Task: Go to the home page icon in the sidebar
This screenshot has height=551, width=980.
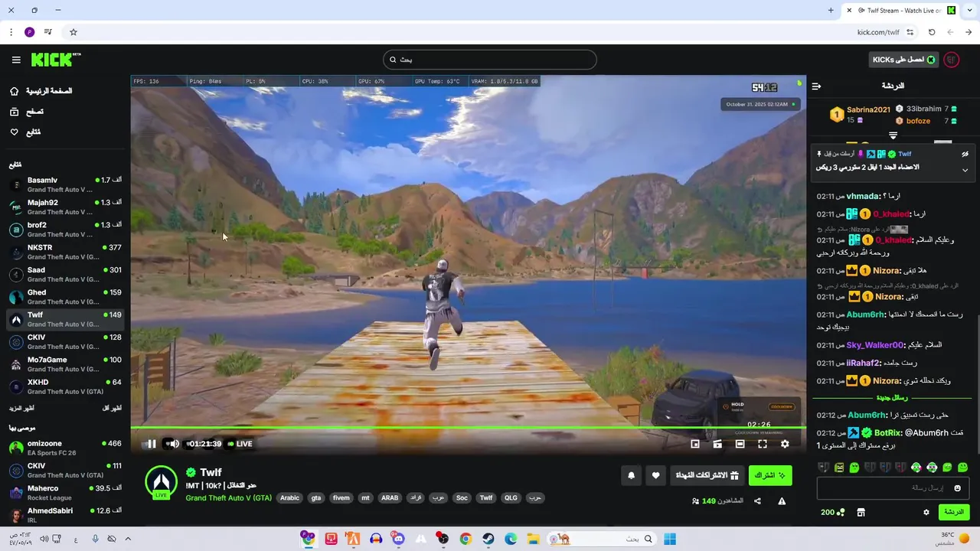Action: point(14,91)
